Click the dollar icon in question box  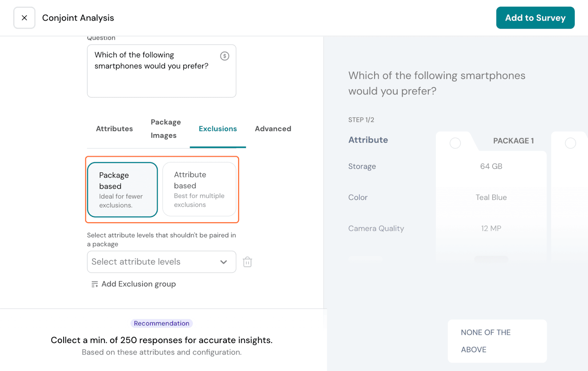click(225, 56)
